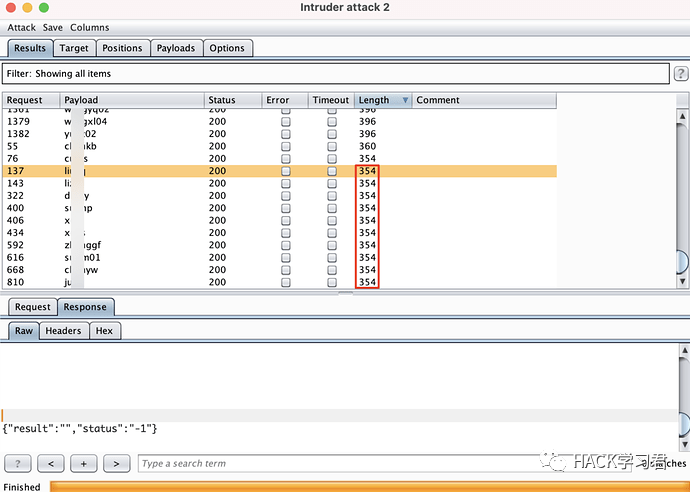690x492 pixels.
Task: Click the search help question mark button
Action: 19,463
